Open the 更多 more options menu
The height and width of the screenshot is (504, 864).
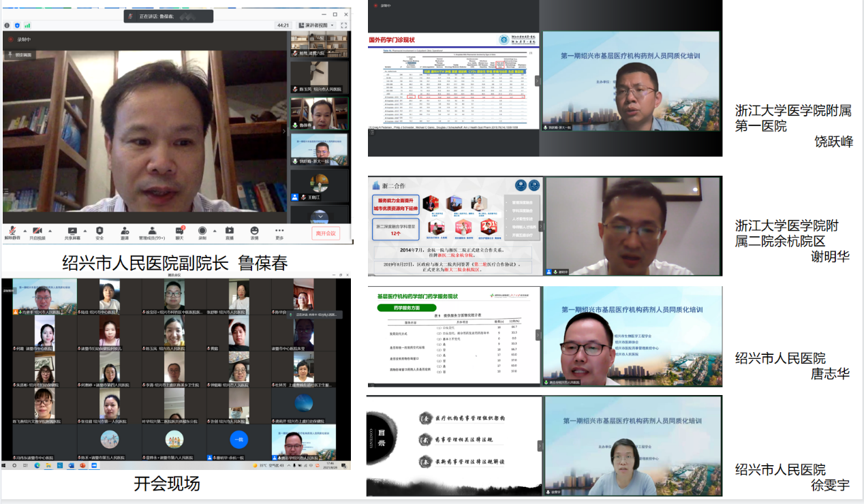coord(279,234)
